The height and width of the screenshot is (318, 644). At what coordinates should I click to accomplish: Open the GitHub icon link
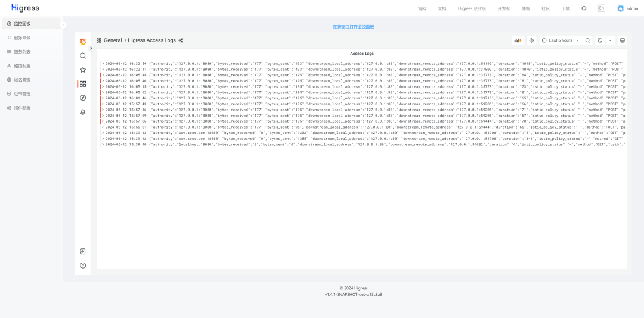[584, 8]
